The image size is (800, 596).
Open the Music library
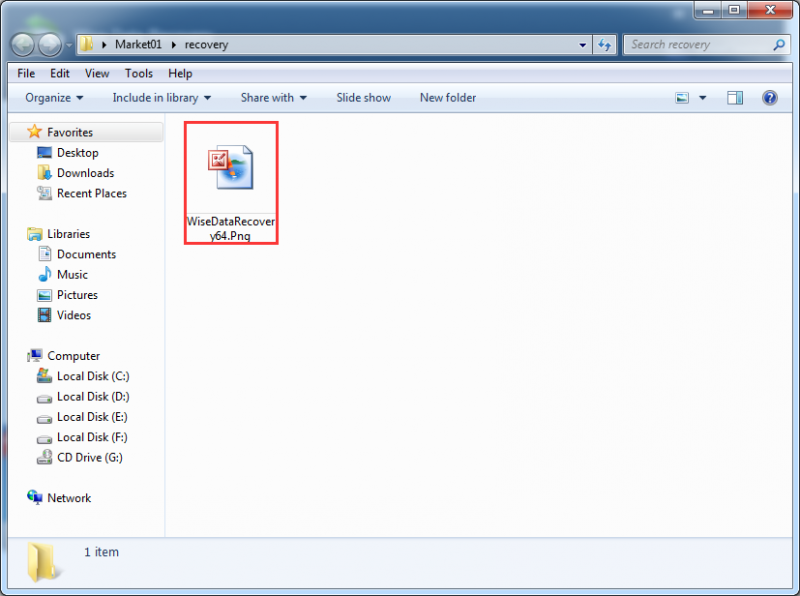(x=72, y=275)
